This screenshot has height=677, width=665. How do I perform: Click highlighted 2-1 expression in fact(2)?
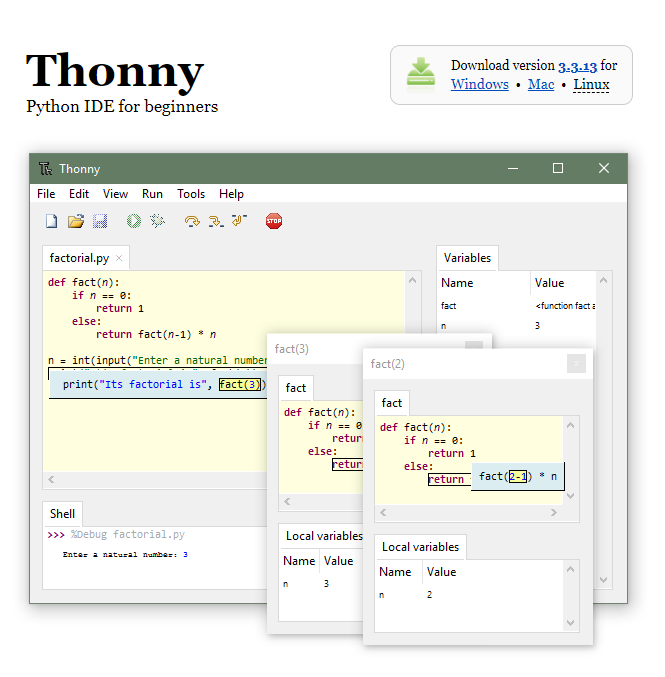518,476
